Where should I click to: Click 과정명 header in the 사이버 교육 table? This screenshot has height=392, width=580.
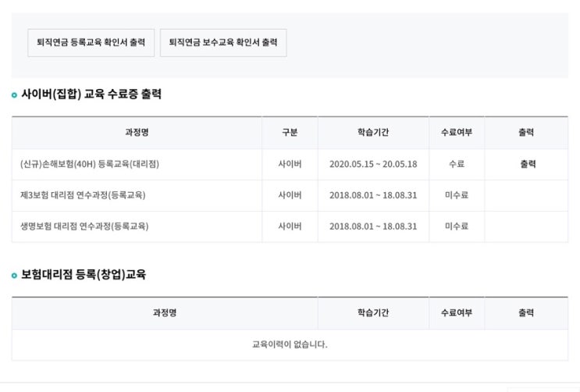click(137, 133)
